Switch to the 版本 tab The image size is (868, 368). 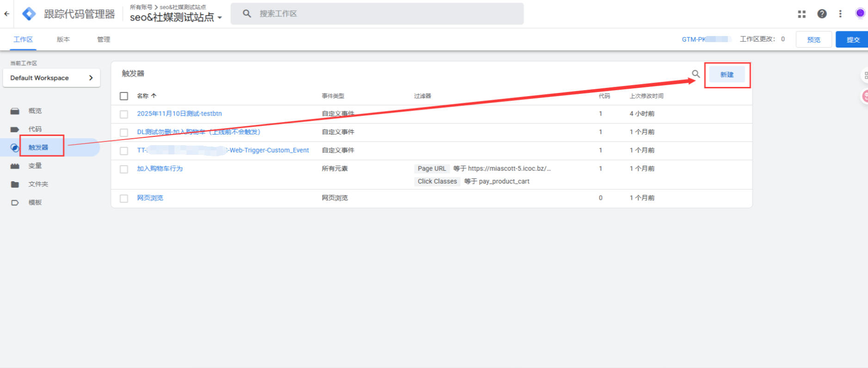click(x=63, y=39)
